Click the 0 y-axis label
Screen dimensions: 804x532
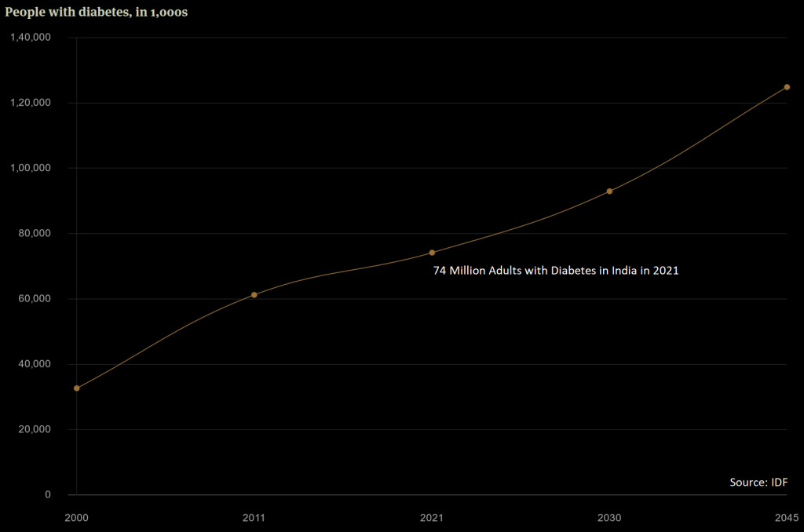pos(46,494)
